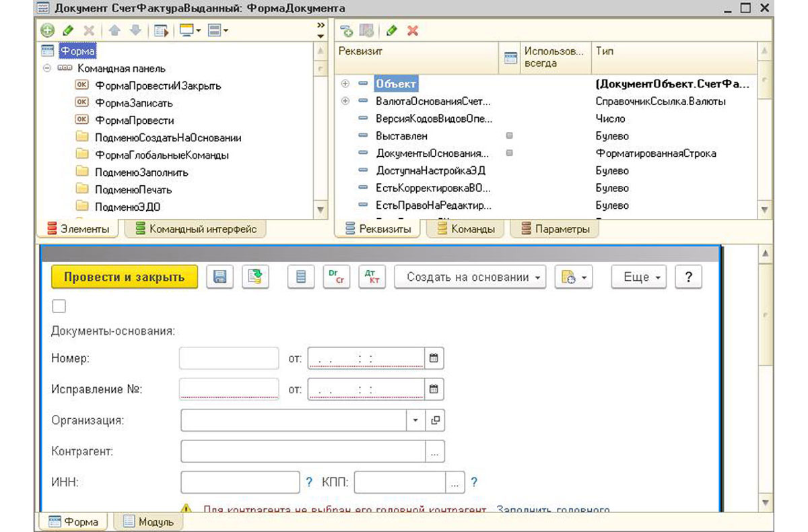The height and width of the screenshot is (532, 808).
Task: Open the Создать на основании dropdown
Action: click(469, 277)
